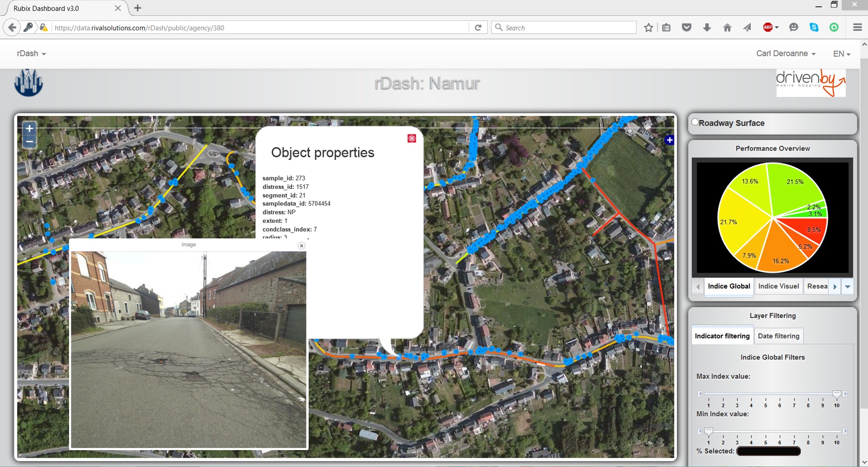Screen dimensions: 868x467
Task: Click the sample_id: 273 property line
Action: (x=284, y=178)
